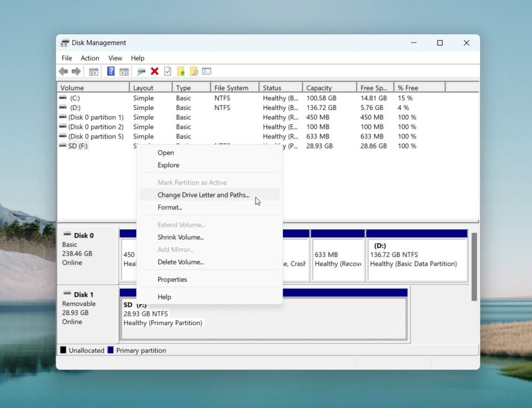This screenshot has width=532, height=408.
Task: Click the Properties checkmark page toolbar icon
Action: pyautogui.click(x=168, y=72)
